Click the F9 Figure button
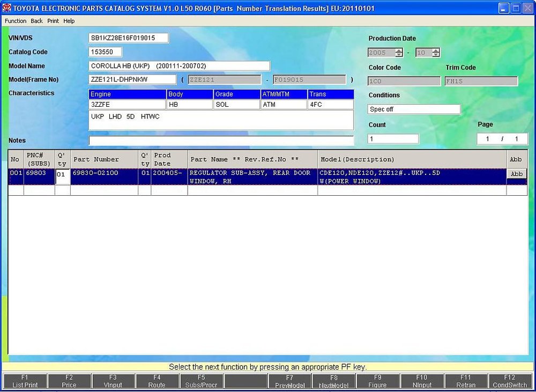 (x=378, y=381)
